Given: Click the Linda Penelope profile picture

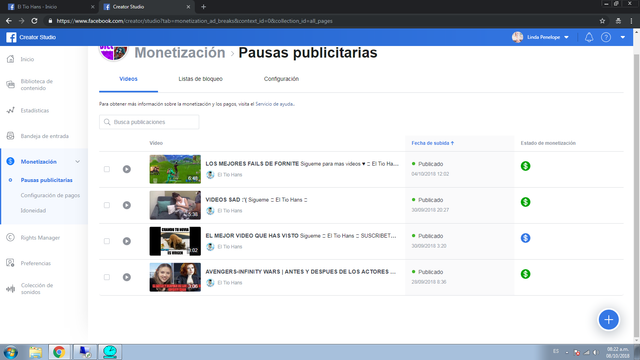Looking at the screenshot, I should tap(517, 37).
